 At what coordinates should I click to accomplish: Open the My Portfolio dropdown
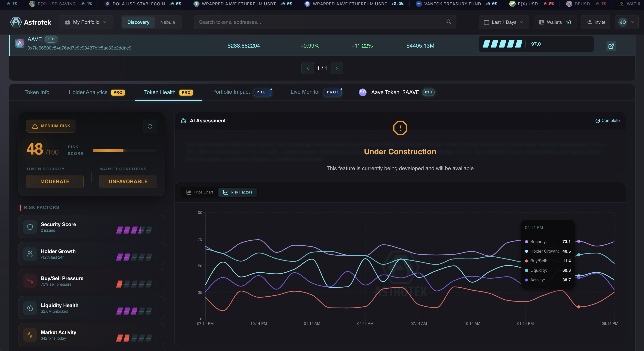point(86,22)
